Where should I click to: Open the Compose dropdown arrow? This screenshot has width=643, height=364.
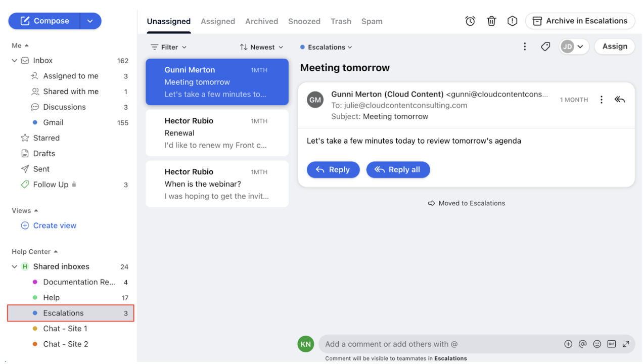pos(90,21)
